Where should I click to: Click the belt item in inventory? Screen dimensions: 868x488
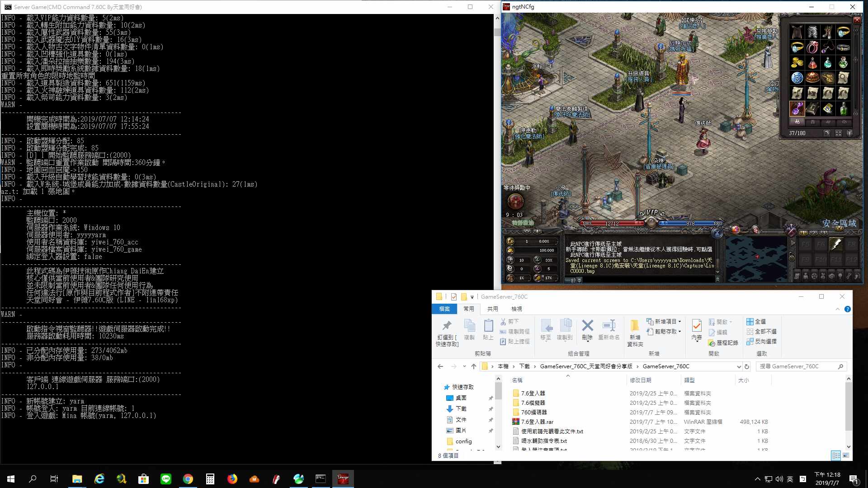(843, 47)
